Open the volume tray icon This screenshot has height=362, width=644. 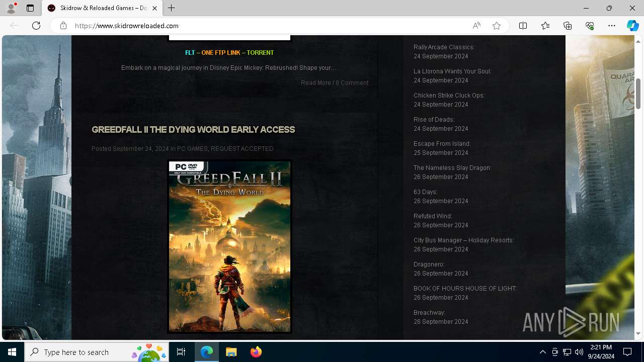579,352
